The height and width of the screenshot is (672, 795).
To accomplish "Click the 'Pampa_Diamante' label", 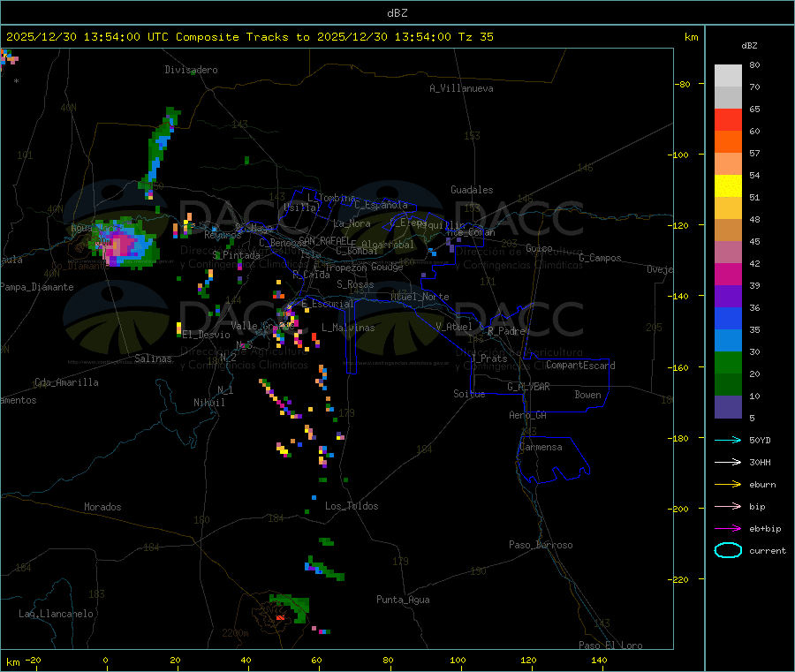I will pyautogui.click(x=37, y=287).
